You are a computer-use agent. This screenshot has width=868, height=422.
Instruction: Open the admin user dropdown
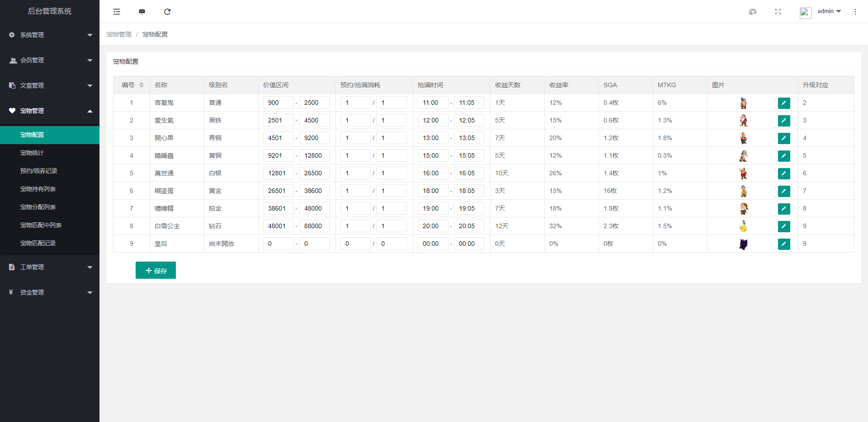point(829,11)
